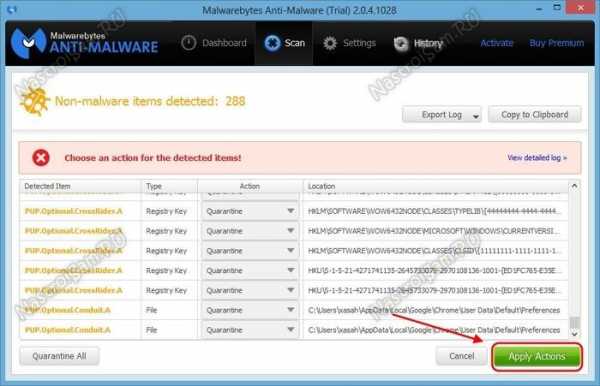This screenshot has height=386, width=600.
Task: Maximize the Malwarebytes window
Action: tap(557, 8)
